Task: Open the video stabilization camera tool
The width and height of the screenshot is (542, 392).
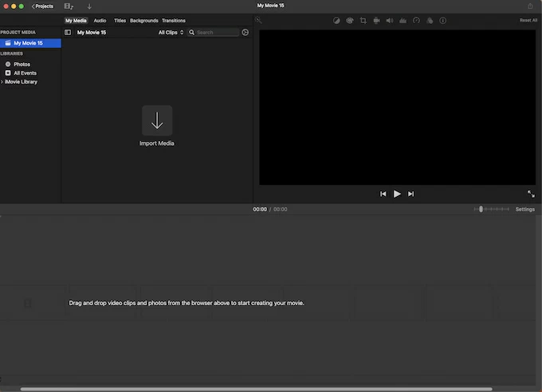Action: point(376,21)
